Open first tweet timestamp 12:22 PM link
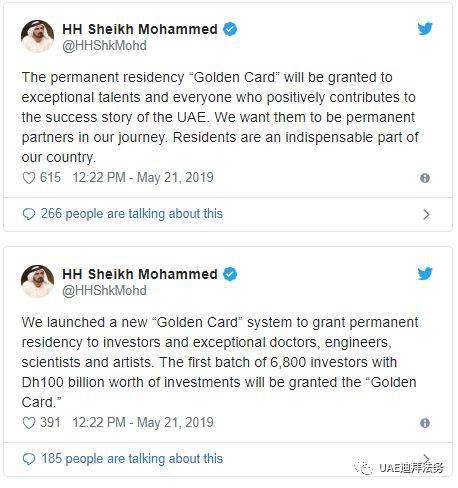The height and width of the screenshot is (488, 458). pyautogui.click(x=143, y=178)
